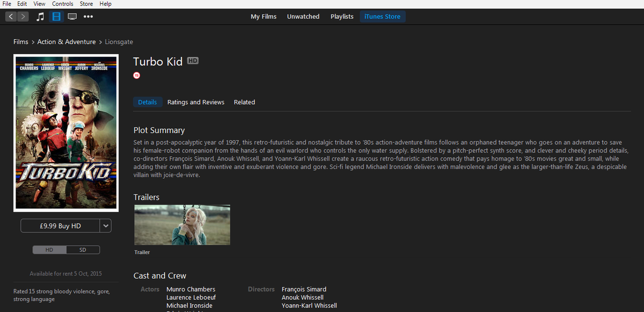Open the Help menu
Image resolution: width=644 pixels, height=312 pixels.
coord(106,4)
